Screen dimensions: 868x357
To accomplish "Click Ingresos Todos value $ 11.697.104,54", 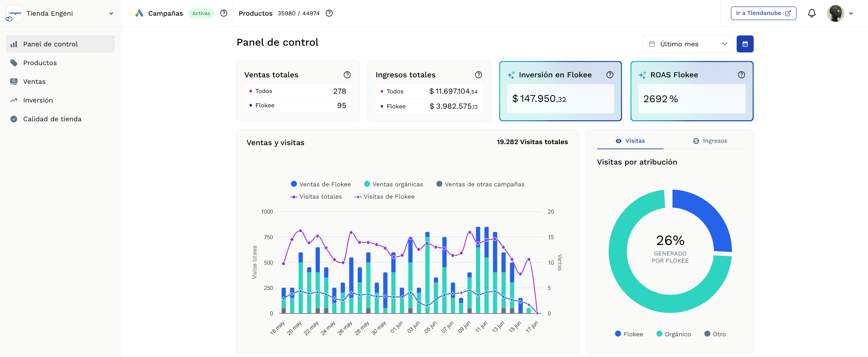I will [453, 91].
